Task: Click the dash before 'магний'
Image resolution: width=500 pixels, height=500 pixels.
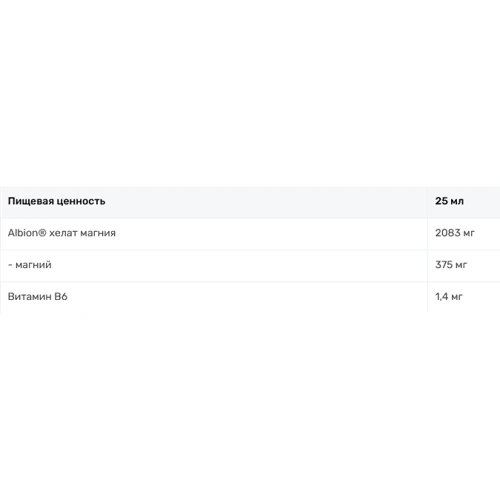Action: point(10,265)
